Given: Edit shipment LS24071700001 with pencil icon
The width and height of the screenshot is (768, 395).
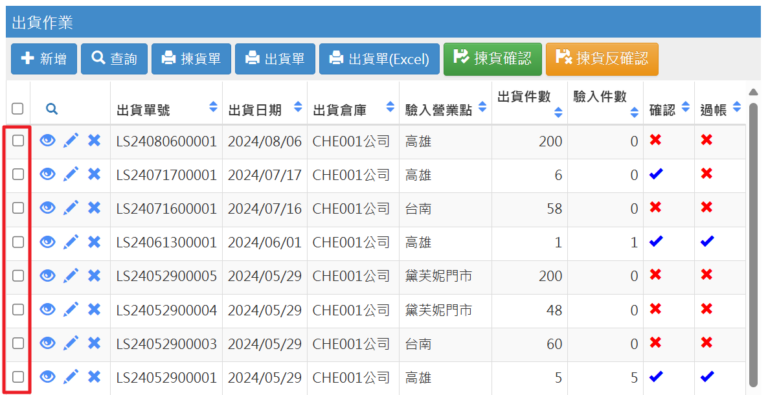Looking at the screenshot, I should click(x=71, y=174).
